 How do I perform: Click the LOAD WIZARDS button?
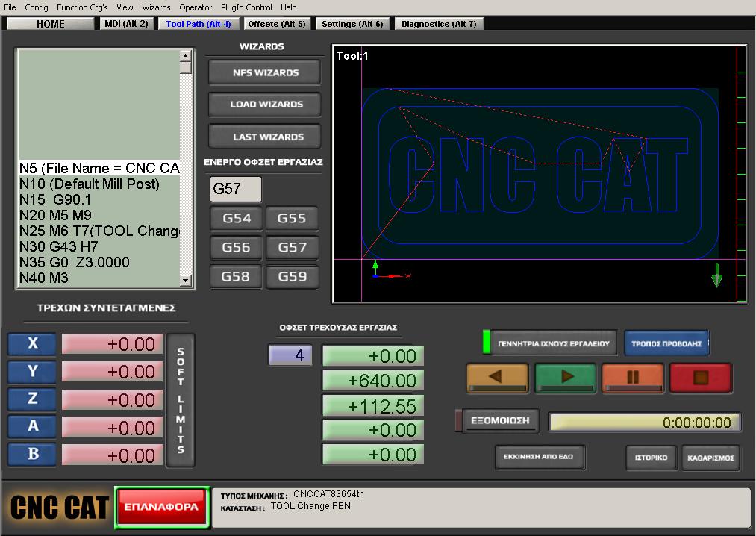[266, 105]
